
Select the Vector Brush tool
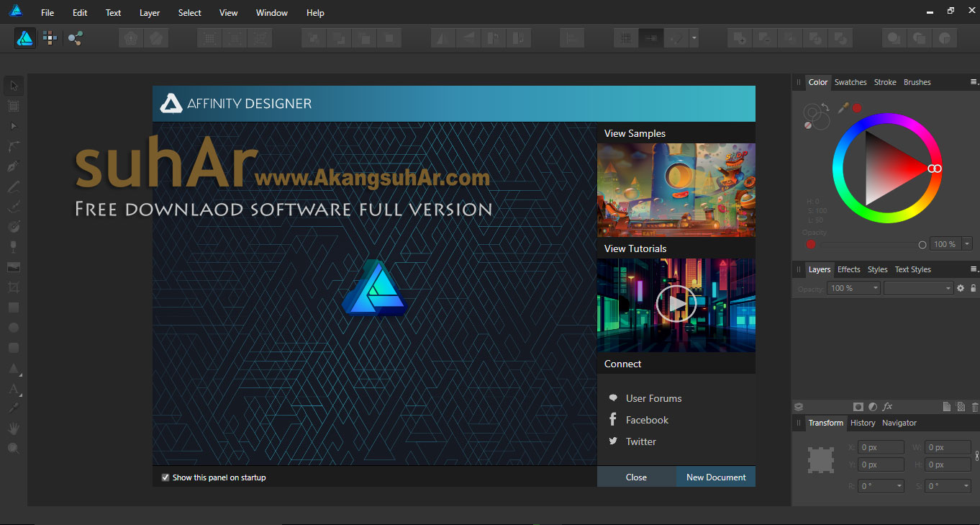click(14, 207)
